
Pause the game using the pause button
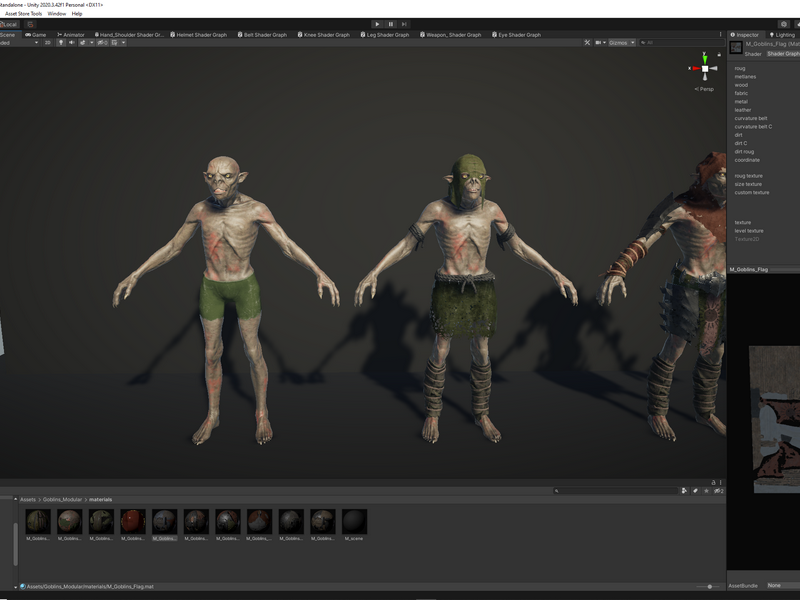[x=391, y=24]
